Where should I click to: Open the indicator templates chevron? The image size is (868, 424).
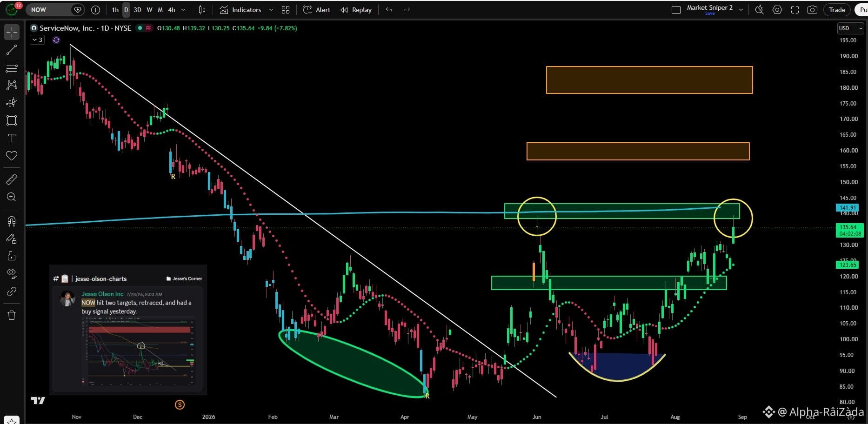(271, 10)
